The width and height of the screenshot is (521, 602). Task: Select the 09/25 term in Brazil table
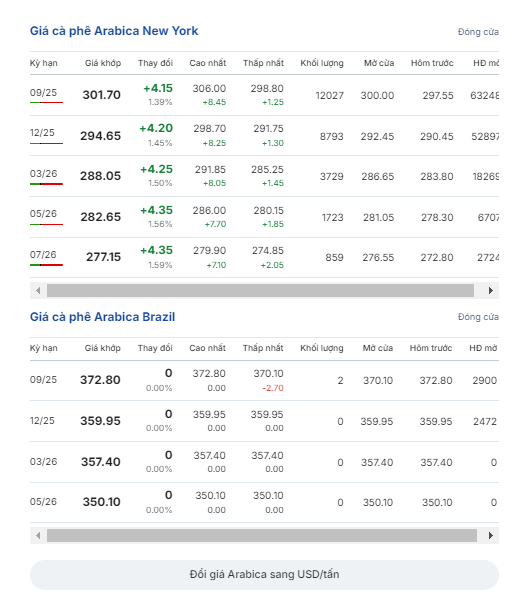[x=43, y=380]
